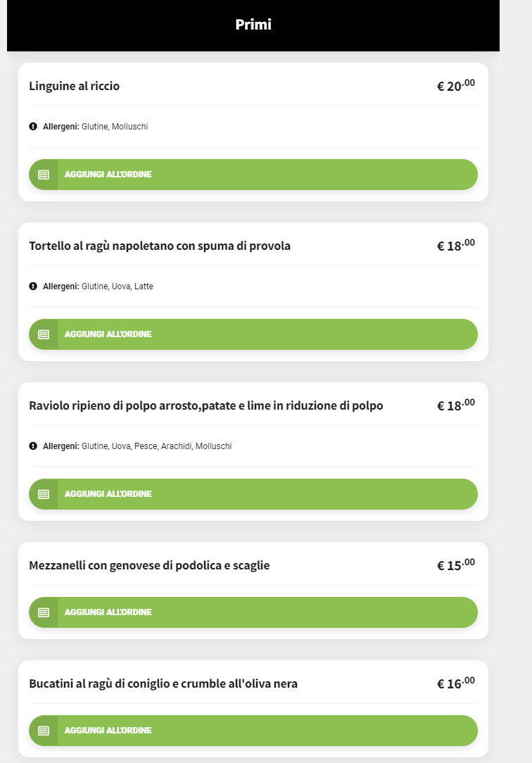532x763 pixels.
Task: Select the Primi section header
Action: tap(253, 25)
